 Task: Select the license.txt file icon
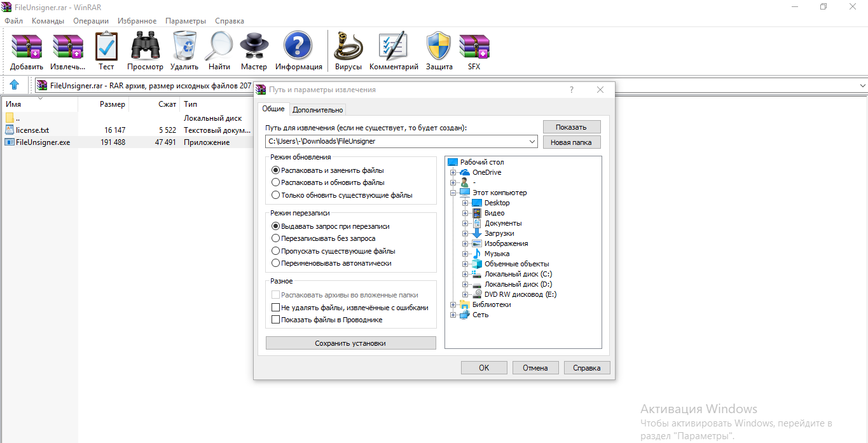coord(10,130)
